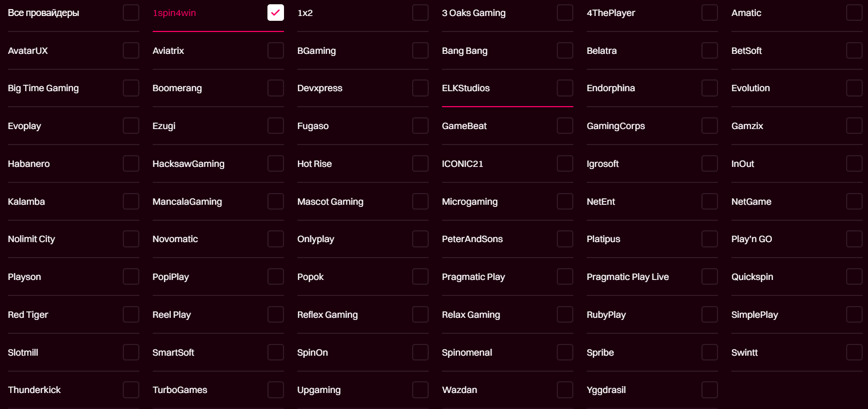Screen dimensions: 868x409
Task: Enable the Yggdrasil checkbox
Action: coord(709,390)
